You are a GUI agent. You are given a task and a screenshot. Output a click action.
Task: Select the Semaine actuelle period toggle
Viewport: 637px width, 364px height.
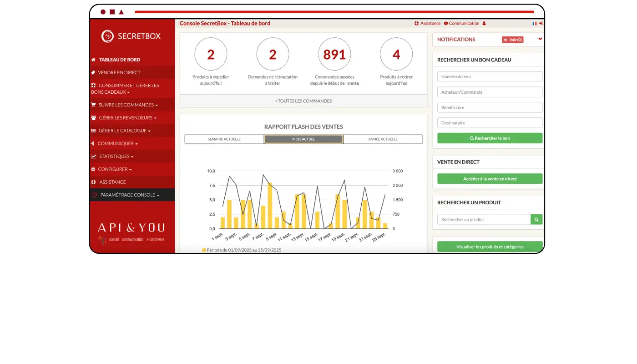(x=224, y=139)
